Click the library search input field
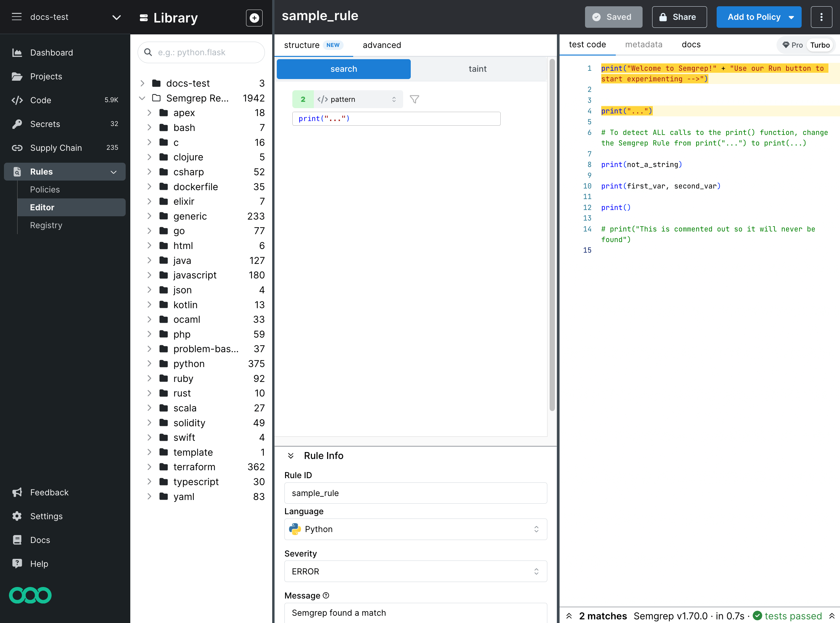Viewport: 840px width, 623px height. (x=207, y=53)
